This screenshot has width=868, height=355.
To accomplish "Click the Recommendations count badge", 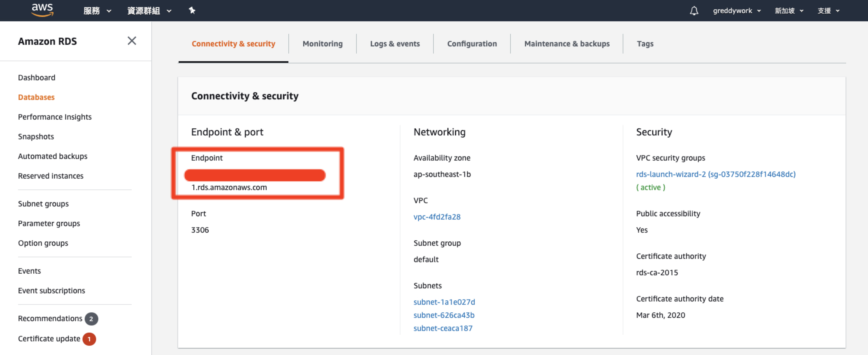I will [91, 319].
